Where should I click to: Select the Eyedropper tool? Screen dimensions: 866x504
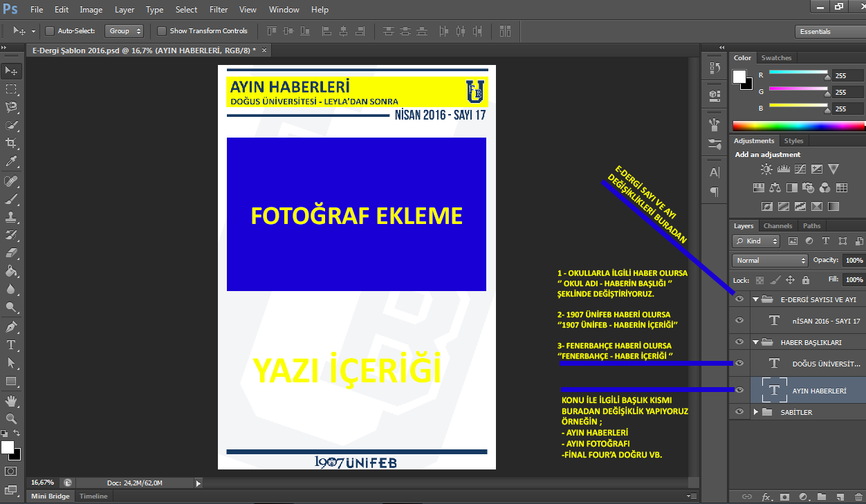coord(11,162)
